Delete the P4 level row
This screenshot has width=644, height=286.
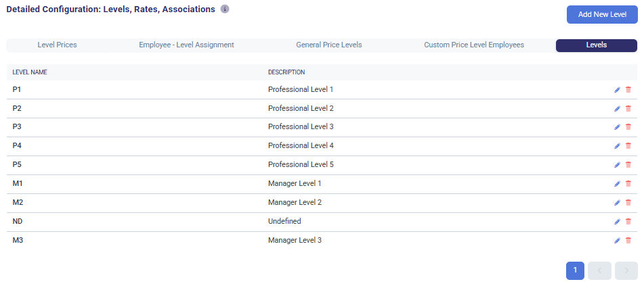[x=628, y=146]
